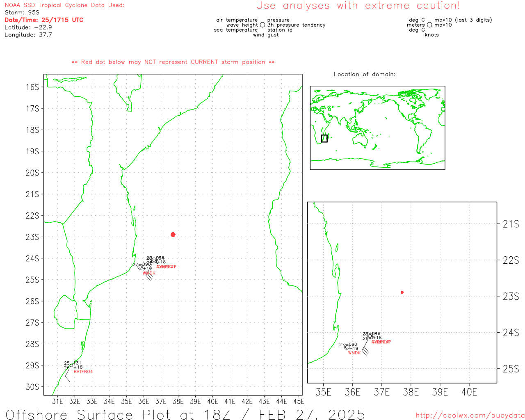Click the red storm dot on main map
The height and width of the screenshot is (420, 525).
[173, 235]
